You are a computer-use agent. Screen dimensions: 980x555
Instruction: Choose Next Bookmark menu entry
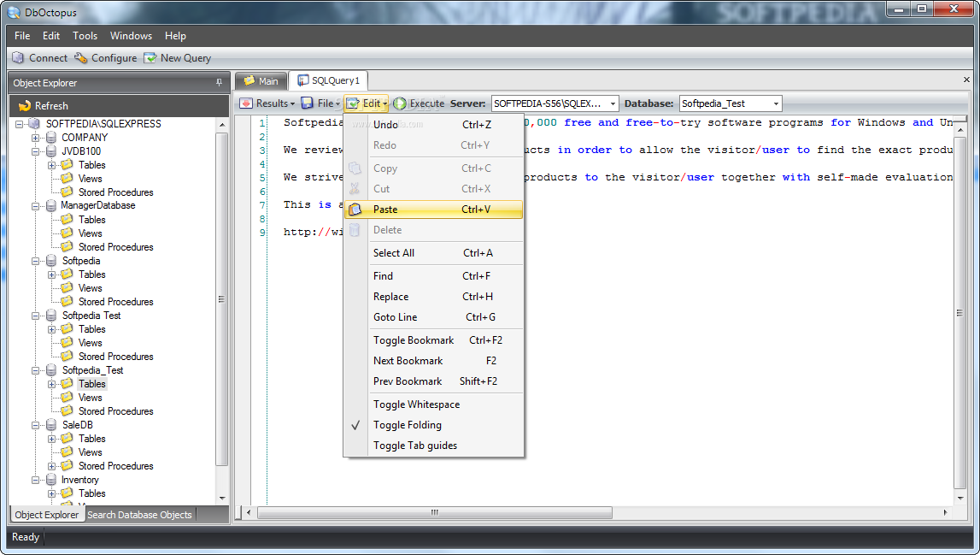click(x=434, y=360)
